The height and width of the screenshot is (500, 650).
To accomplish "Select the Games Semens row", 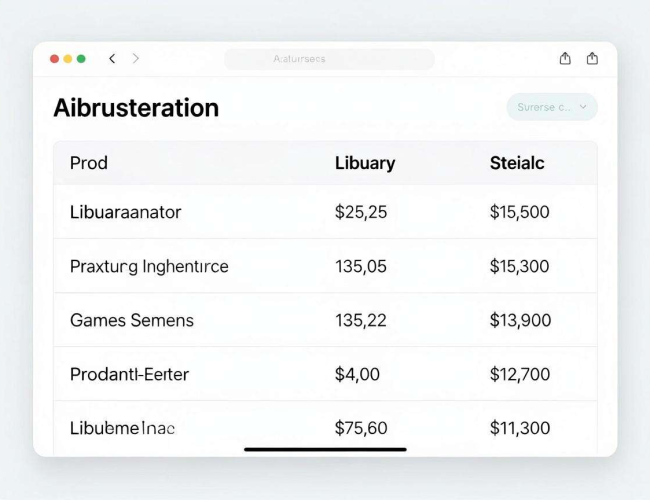I will coord(325,320).
